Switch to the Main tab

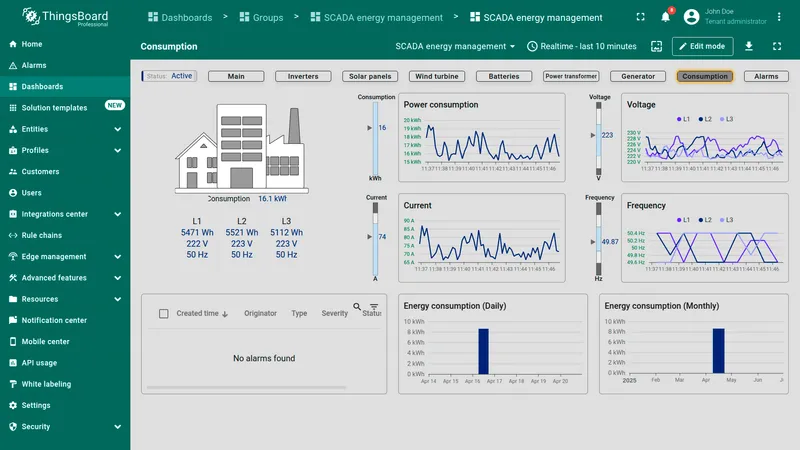236,77
